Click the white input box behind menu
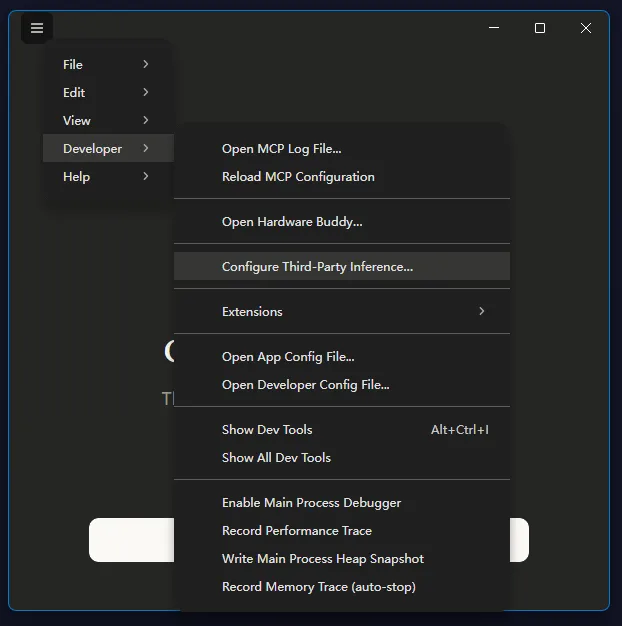Image resolution: width=622 pixels, height=626 pixels. [x=132, y=540]
